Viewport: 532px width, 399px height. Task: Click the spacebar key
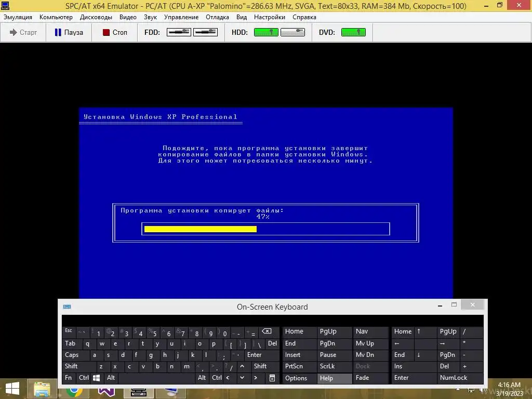pyautogui.click(x=156, y=378)
